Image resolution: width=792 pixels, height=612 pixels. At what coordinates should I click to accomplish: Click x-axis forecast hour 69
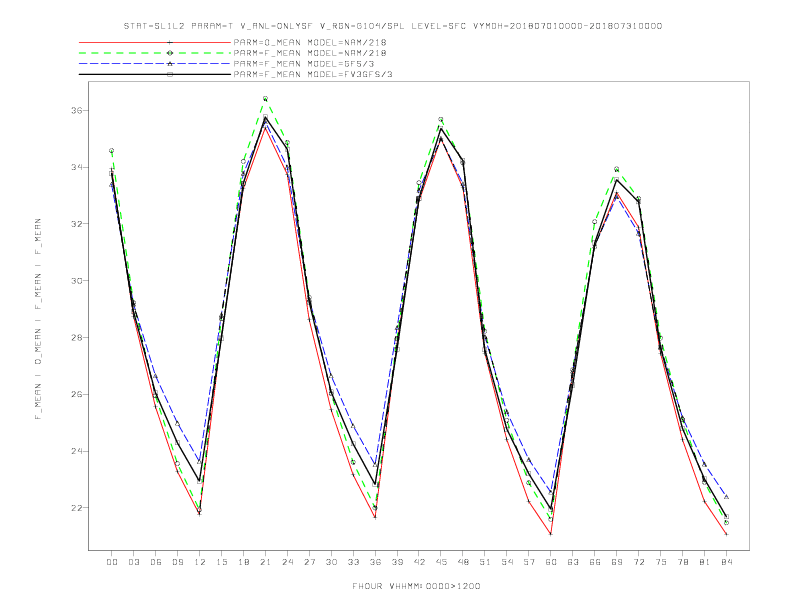tap(617, 562)
